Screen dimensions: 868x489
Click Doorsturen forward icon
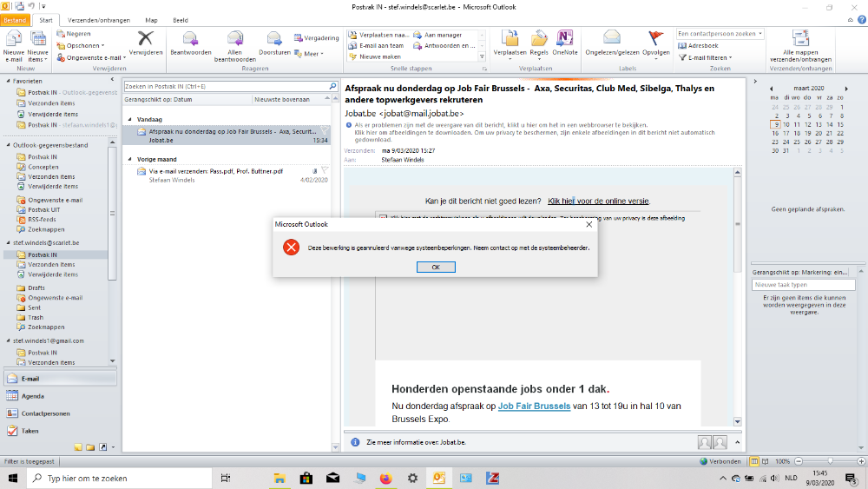274,42
